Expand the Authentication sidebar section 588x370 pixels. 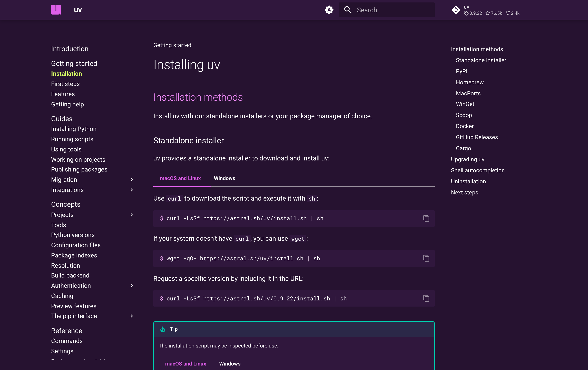point(132,286)
